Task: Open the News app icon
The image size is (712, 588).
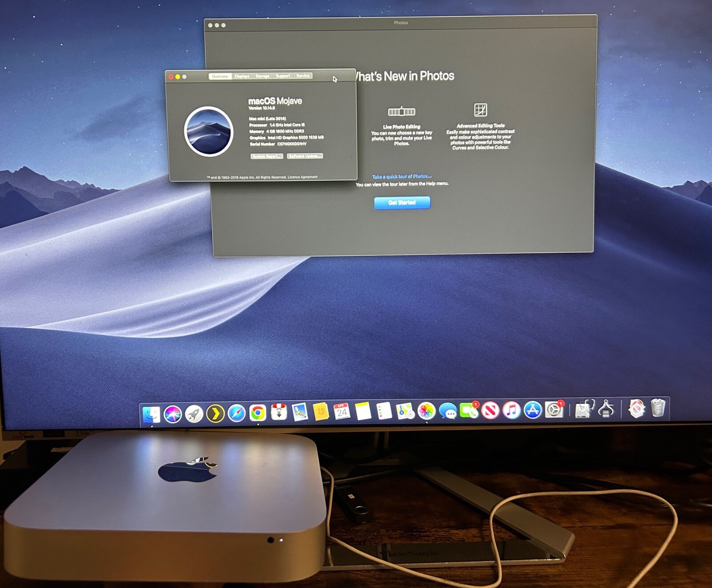Action: tap(490, 410)
